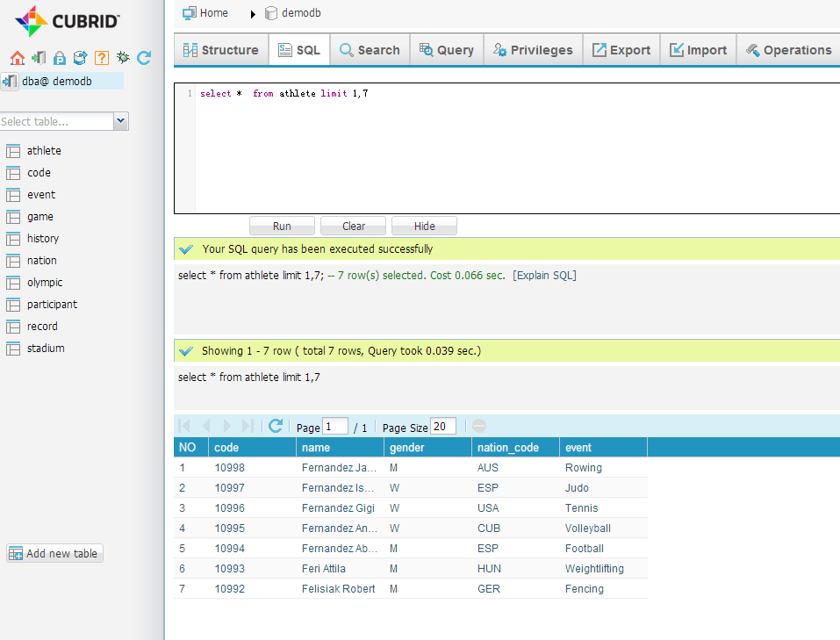Image resolution: width=840 pixels, height=640 pixels.
Task: Go to the next results page
Action: (226, 426)
